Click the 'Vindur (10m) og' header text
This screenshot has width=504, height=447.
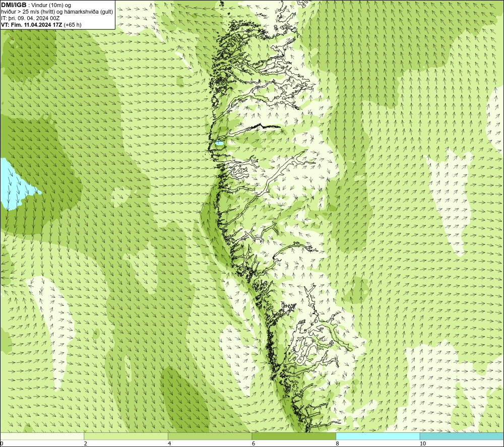pyautogui.click(x=51, y=6)
